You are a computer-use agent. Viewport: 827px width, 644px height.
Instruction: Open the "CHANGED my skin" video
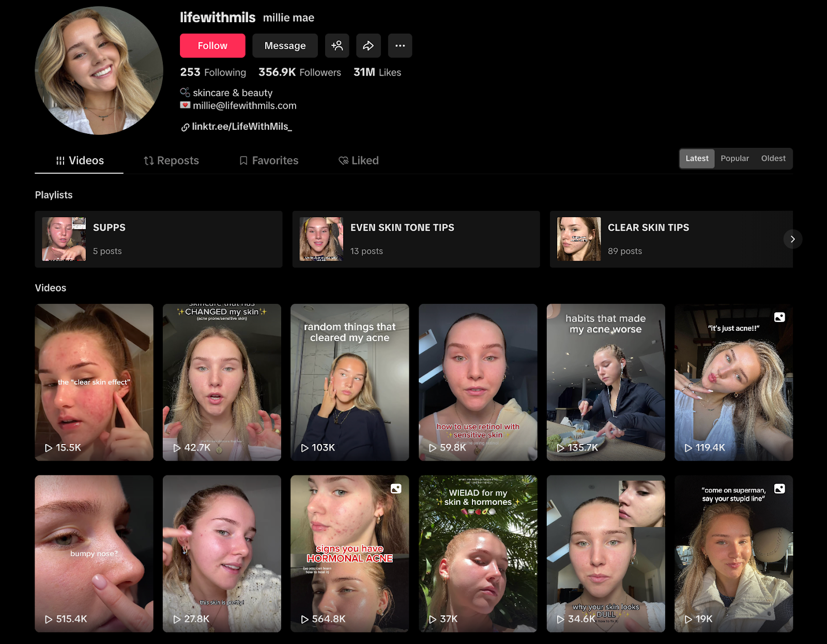pyautogui.click(x=222, y=382)
